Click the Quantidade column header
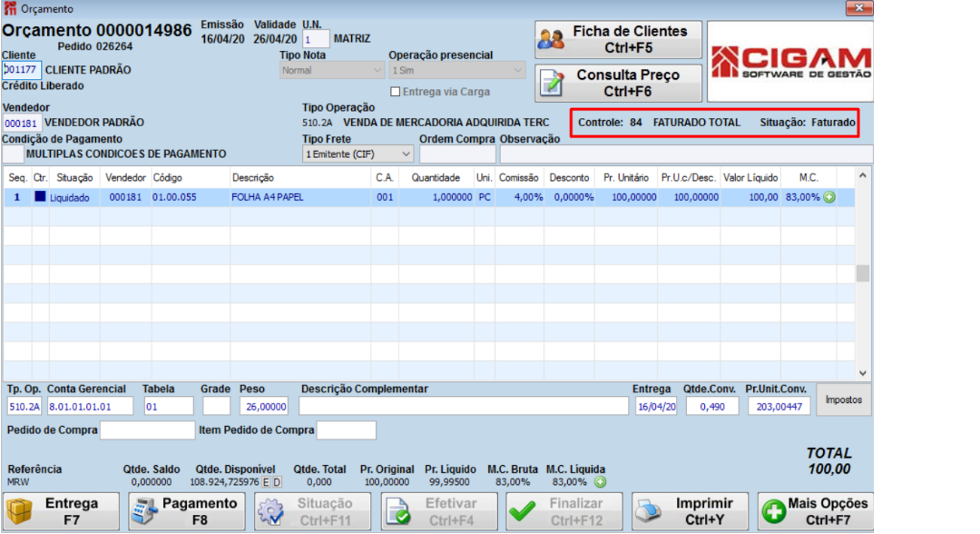This screenshot has height=534, width=980. point(436,178)
